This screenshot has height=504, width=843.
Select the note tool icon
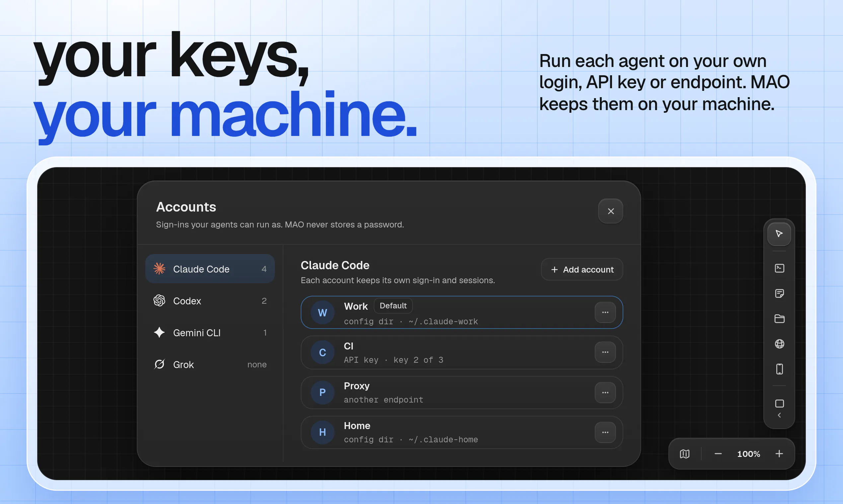[x=779, y=293]
